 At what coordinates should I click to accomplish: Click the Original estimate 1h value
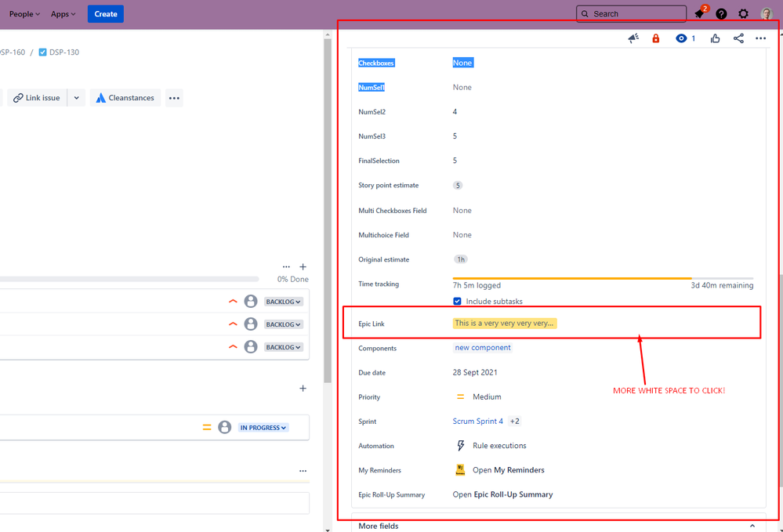coord(460,259)
